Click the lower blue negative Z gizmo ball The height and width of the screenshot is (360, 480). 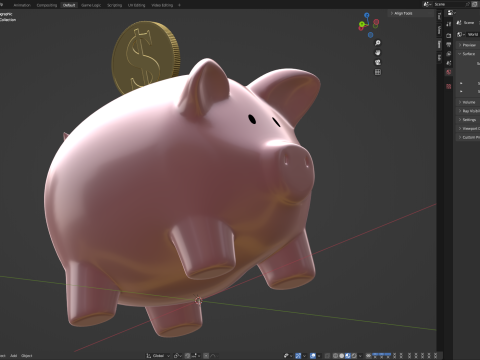pos(370,35)
